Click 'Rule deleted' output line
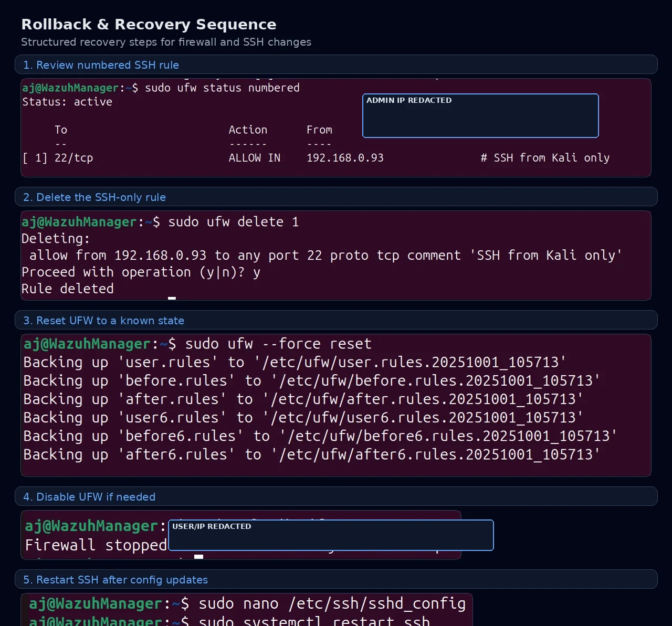 pos(68,289)
